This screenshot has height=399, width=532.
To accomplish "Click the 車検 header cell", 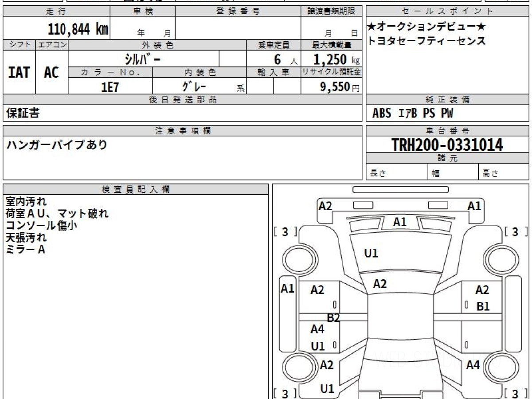I will click(143, 12).
